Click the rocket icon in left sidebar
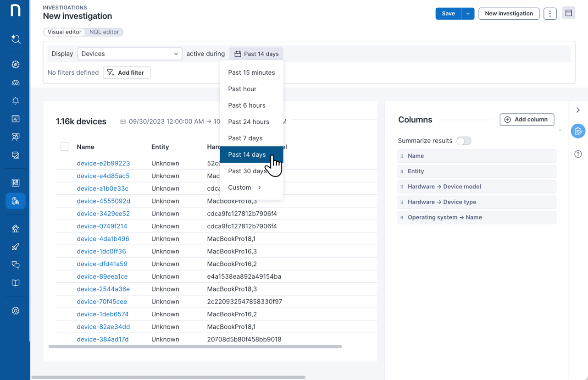Viewport: 588px width, 380px height. pyautogui.click(x=16, y=247)
